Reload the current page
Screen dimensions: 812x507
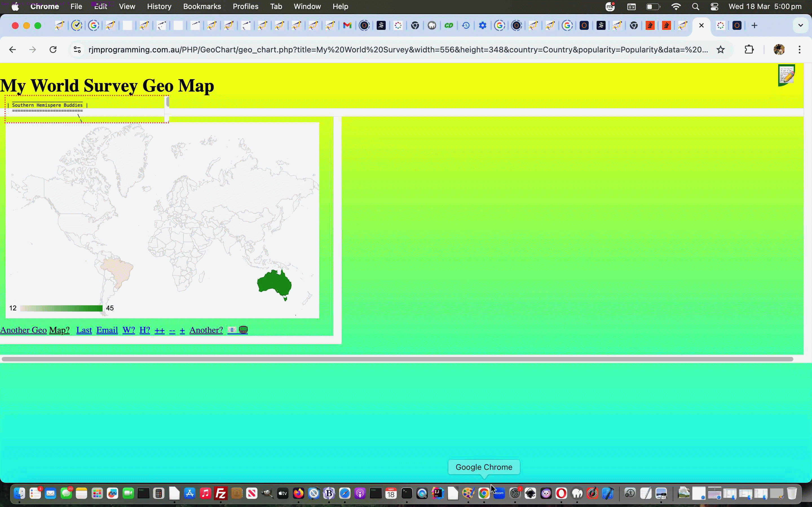pos(53,49)
